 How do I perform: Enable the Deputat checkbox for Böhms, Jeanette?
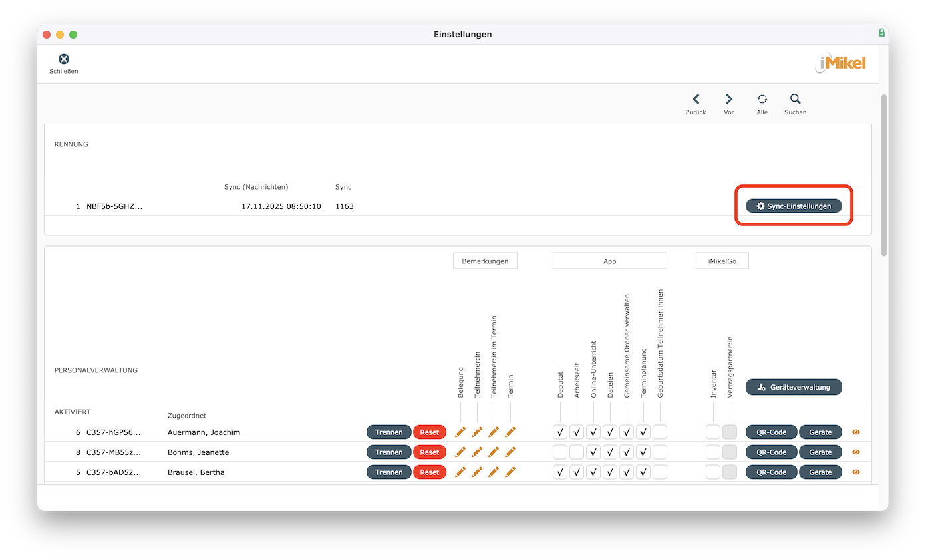[x=559, y=452]
